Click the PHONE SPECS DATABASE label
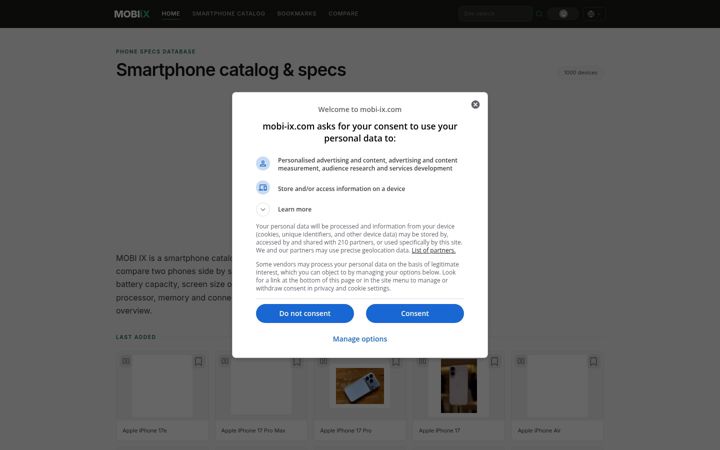 click(156, 51)
